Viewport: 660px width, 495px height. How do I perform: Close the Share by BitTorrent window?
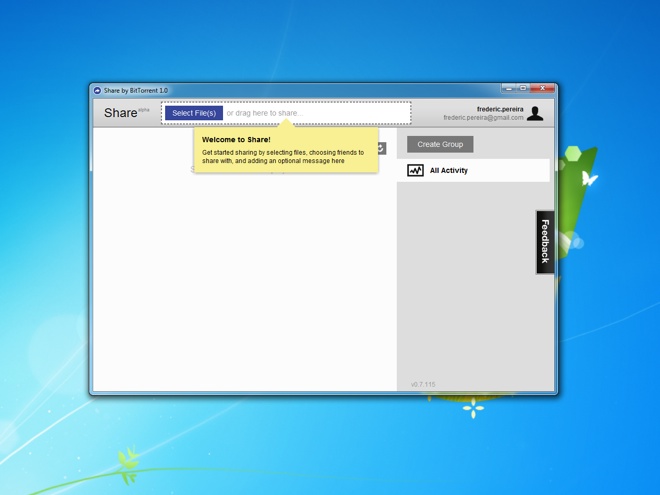pos(543,88)
